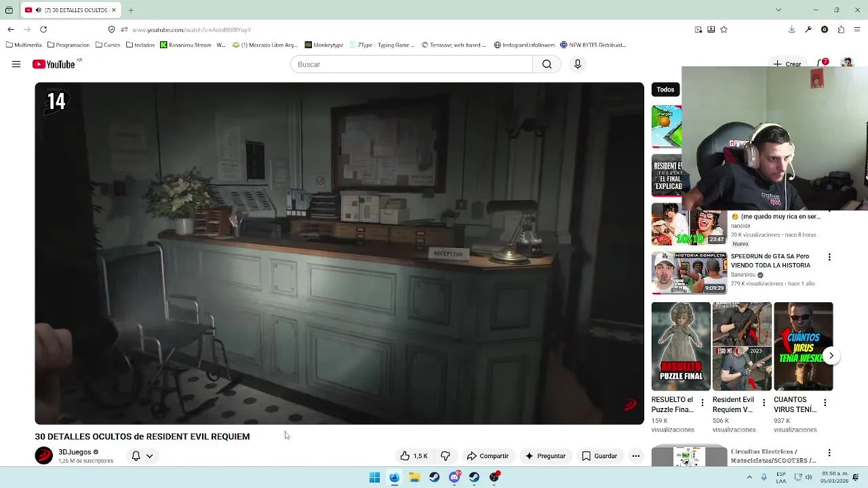Image resolution: width=868 pixels, height=488 pixels.
Task: Focus the Buscar search field
Action: (412, 64)
